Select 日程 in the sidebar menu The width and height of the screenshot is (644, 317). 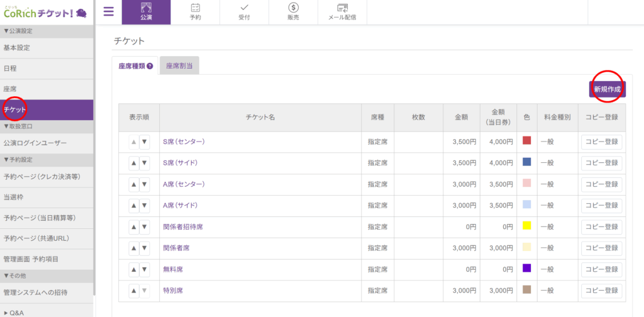coord(10,68)
